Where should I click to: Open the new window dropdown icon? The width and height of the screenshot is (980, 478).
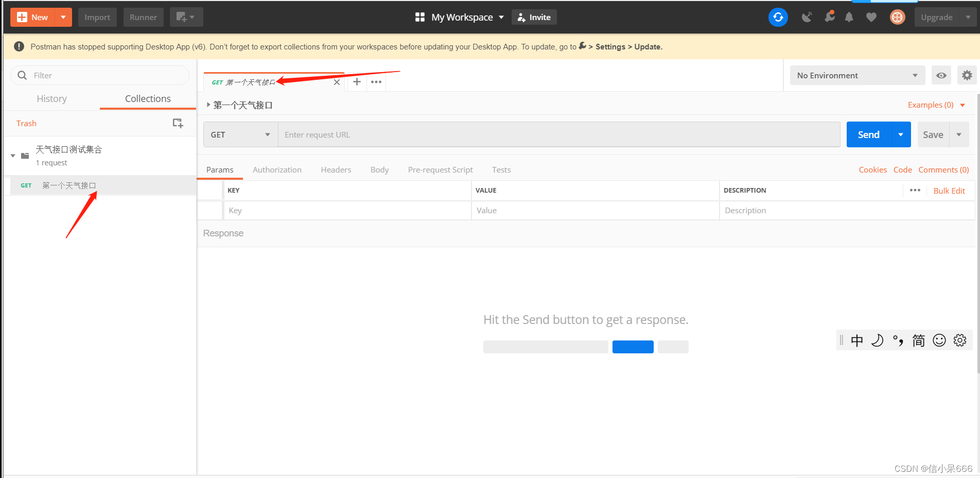[x=186, y=17]
